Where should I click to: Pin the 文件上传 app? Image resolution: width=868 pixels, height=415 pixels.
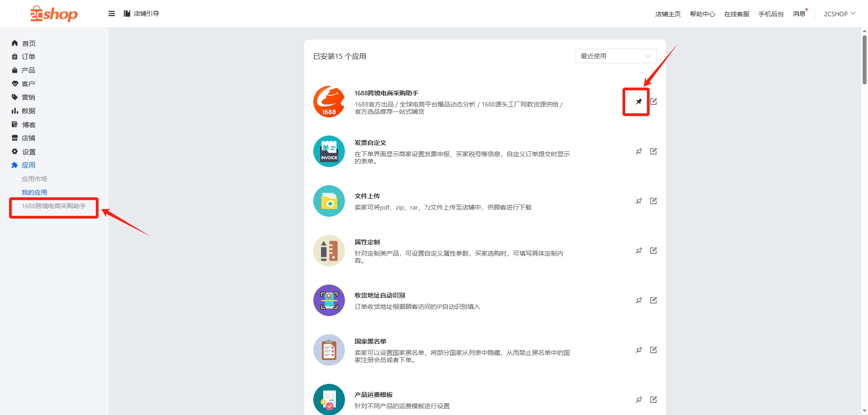point(639,201)
